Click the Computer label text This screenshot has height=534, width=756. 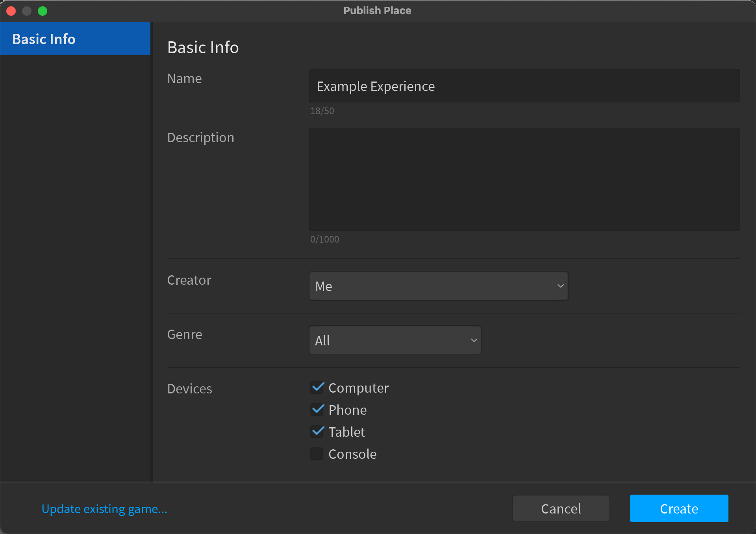click(x=358, y=388)
